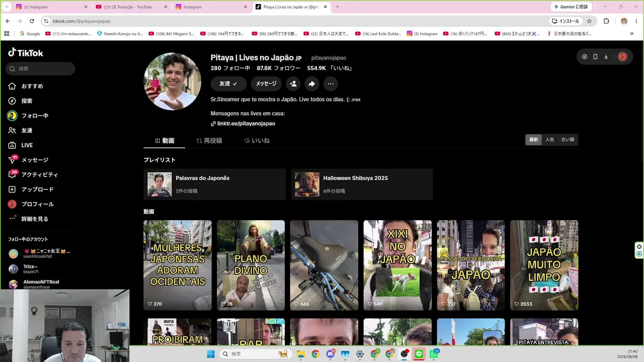Open the Kareshi Kanojo bookmark

tap(119, 34)
